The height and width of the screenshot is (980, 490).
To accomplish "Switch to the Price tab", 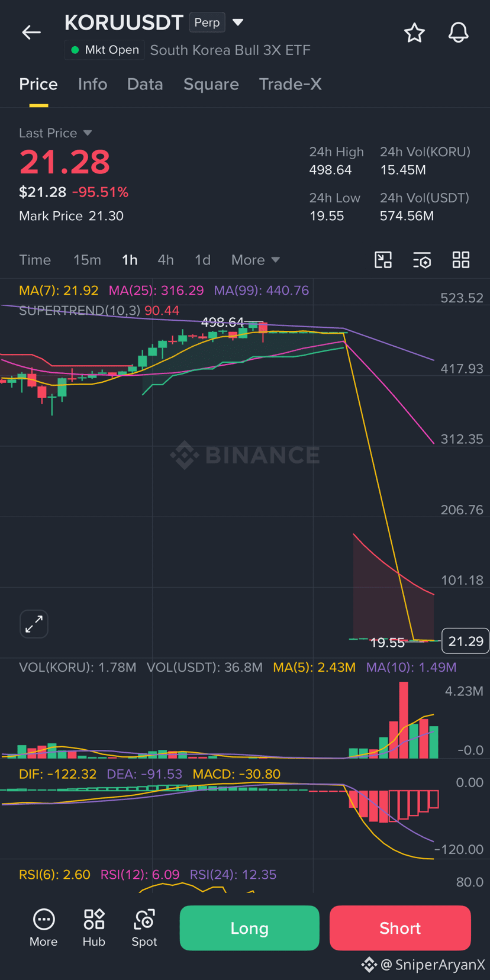I will [38, 84].
